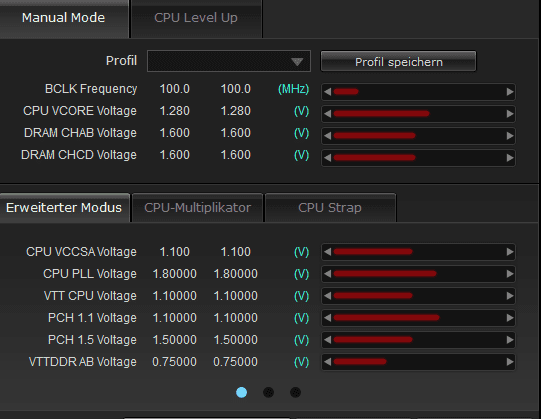Viewport: 541px width, 419px height.
Task: Click VTTDDR AB Voltage label
Action: (x=83, y=362)
